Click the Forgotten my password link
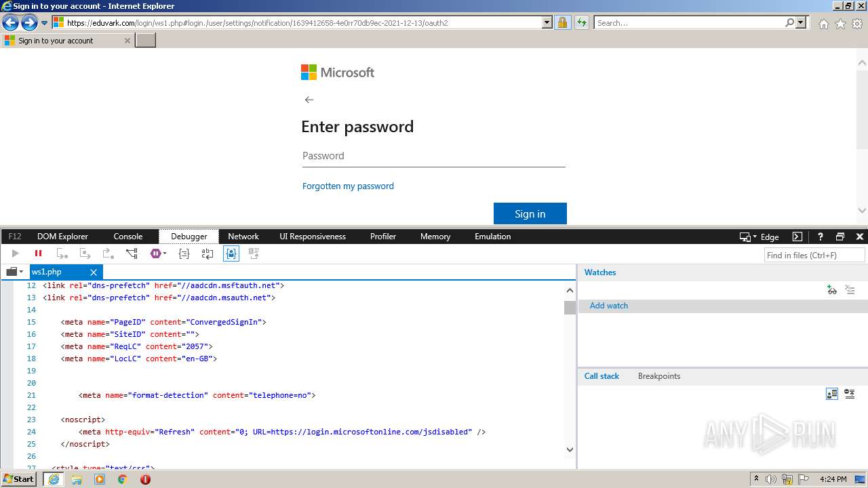Image resolution: width=868 pixels, height=488 pixels. click(x=348, y=186)
